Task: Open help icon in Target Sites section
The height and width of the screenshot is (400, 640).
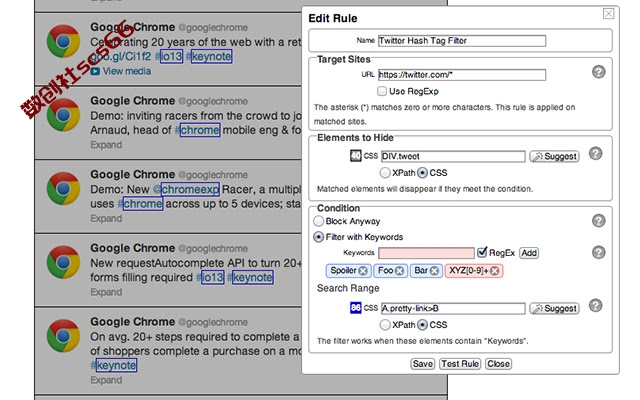Action: 598,72
